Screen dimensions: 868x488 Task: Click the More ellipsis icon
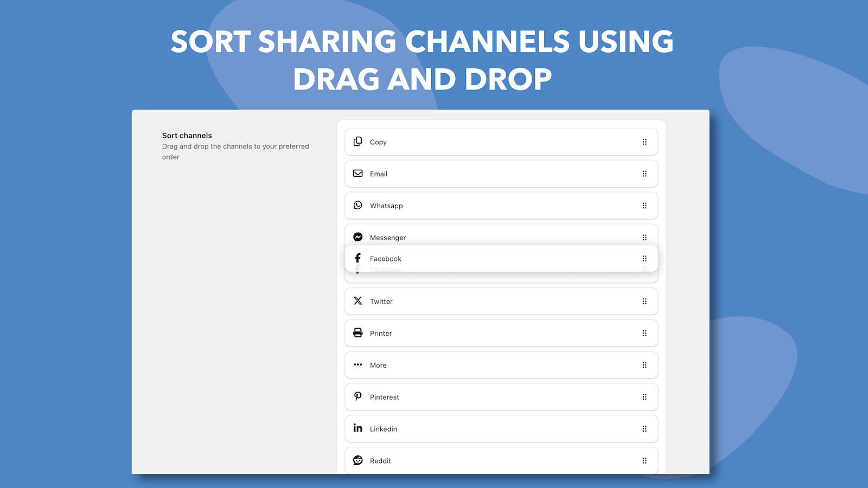[x=358, y=365]
